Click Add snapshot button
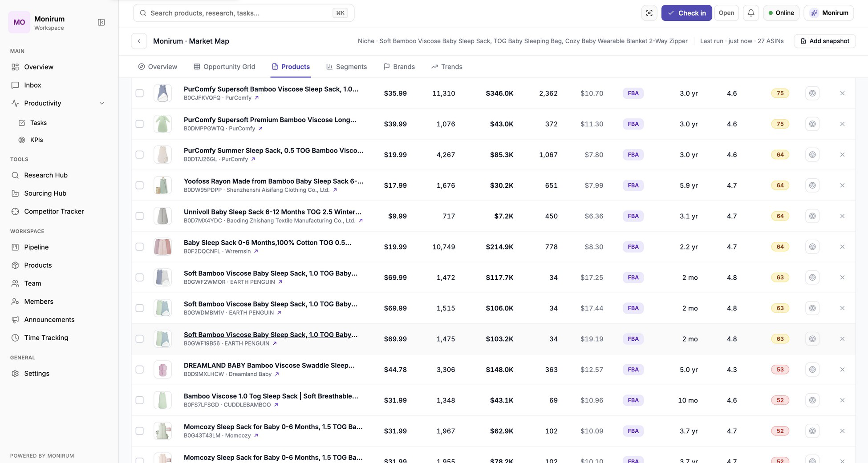 click(825, 41)
